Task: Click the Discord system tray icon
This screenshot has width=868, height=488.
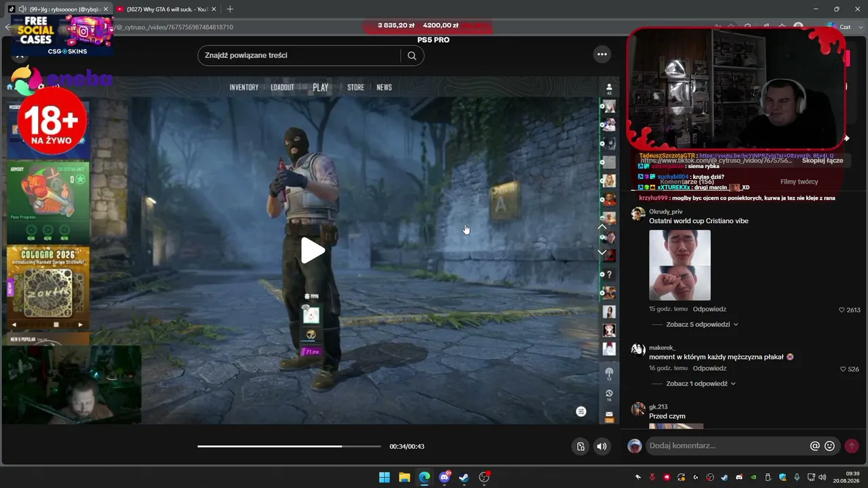Action: tap(739, 477)
